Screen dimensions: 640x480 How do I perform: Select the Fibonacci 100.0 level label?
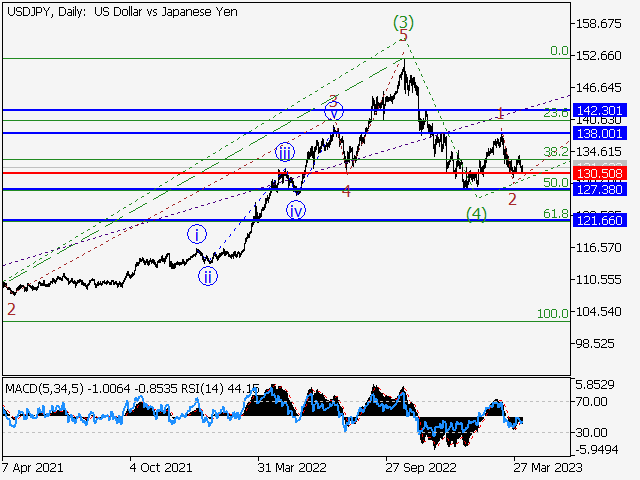(553, 313)
